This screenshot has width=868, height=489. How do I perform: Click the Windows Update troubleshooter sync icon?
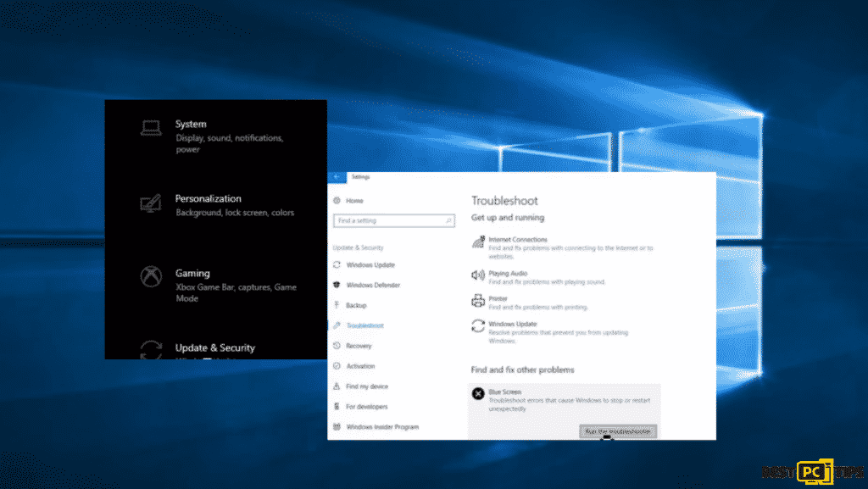478,326
